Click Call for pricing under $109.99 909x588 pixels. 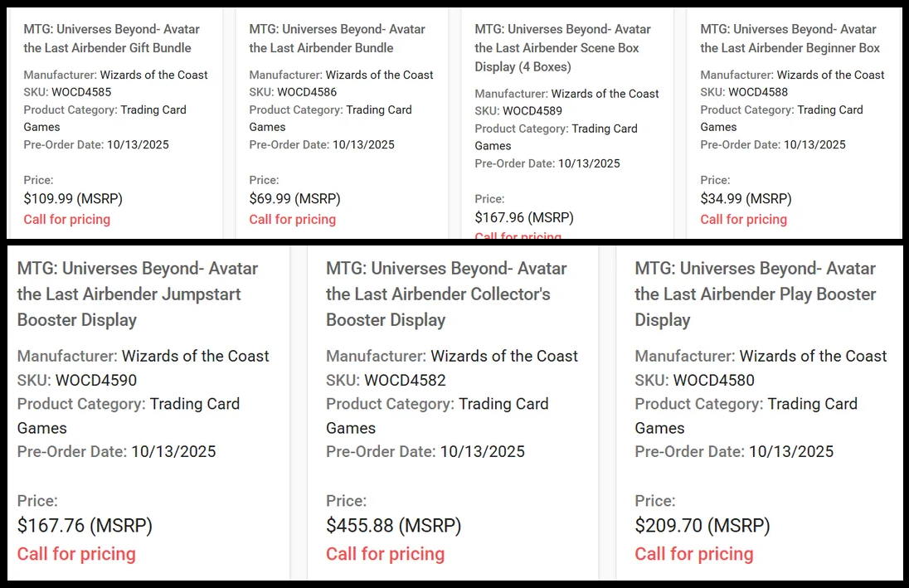point(66,219)
